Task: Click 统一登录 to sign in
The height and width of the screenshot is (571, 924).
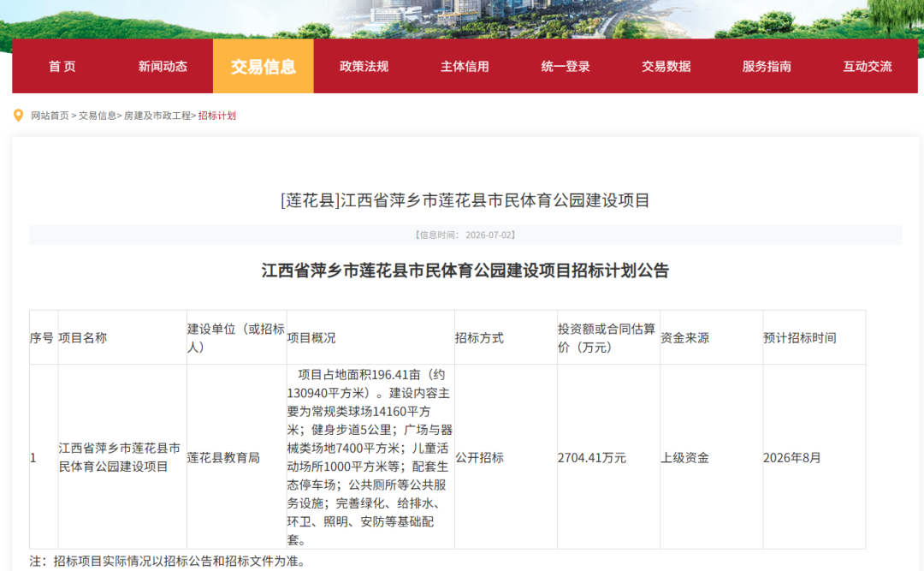Action: [x=566, y=67]
